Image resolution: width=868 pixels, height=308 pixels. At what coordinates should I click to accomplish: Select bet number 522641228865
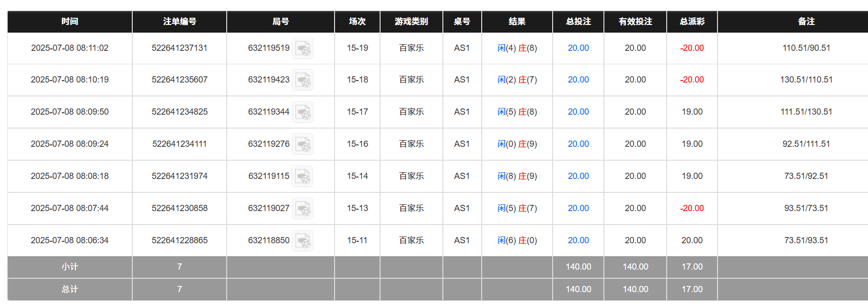point(180,240)
